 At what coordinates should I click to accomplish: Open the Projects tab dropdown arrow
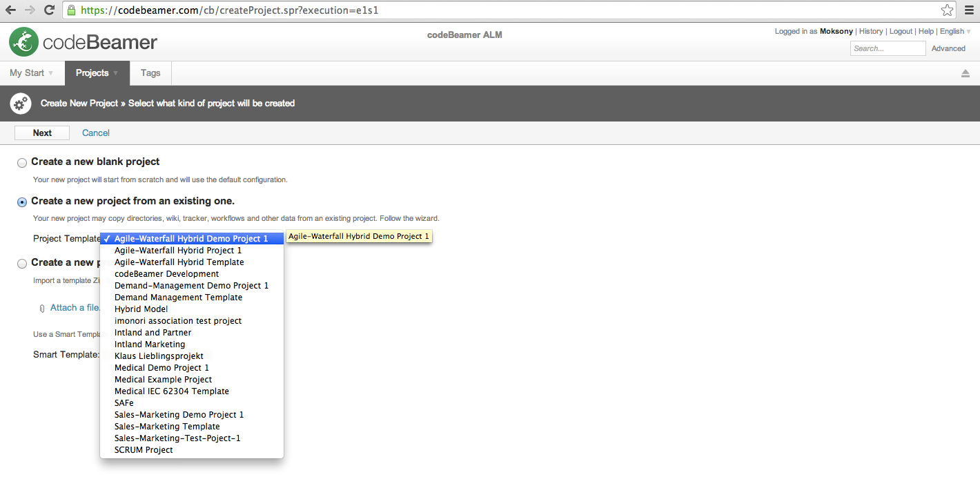pos(115,73)
